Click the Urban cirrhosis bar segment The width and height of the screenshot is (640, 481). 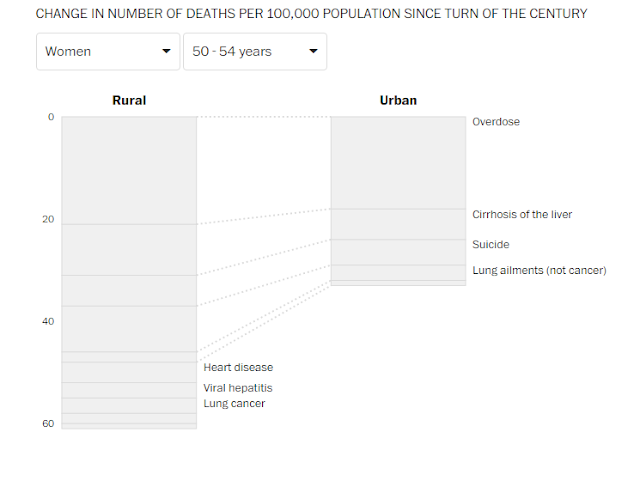[x=398, y=224]
